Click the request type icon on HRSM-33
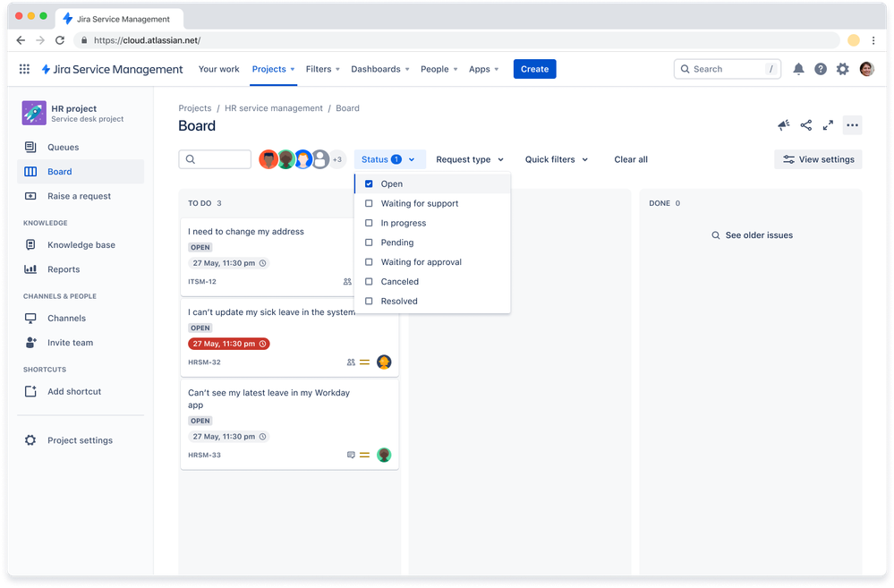The width and height of the screenshot is (894, 588). [x=351, y=456]
